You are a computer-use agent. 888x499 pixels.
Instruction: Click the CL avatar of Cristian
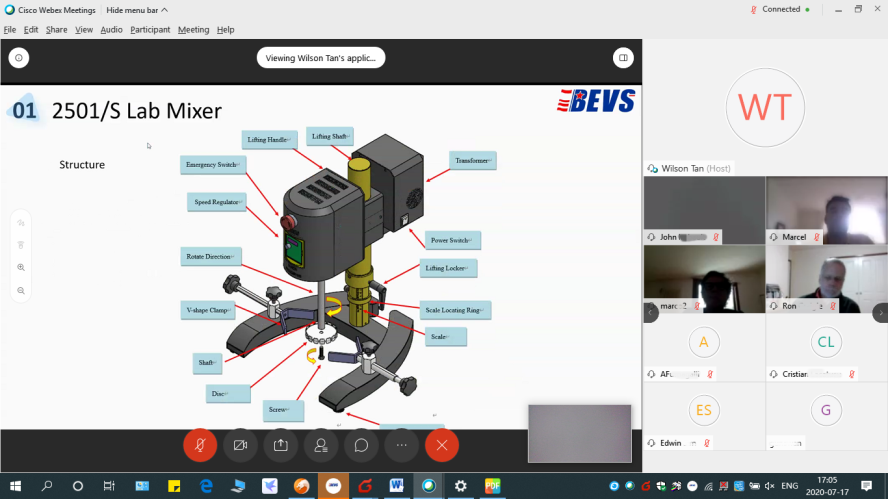[826, 342]
